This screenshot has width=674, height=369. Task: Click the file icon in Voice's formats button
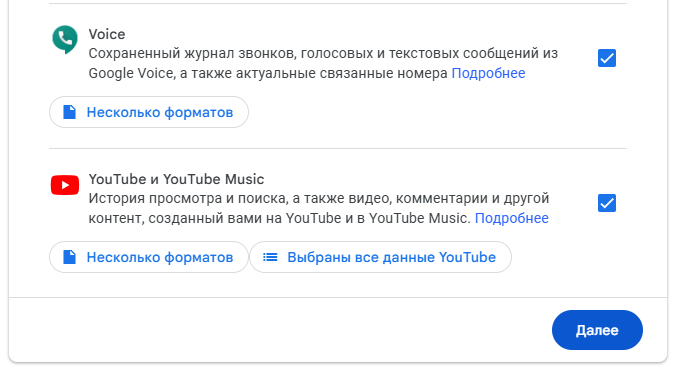pyautogui.click(x=69, y=112)
